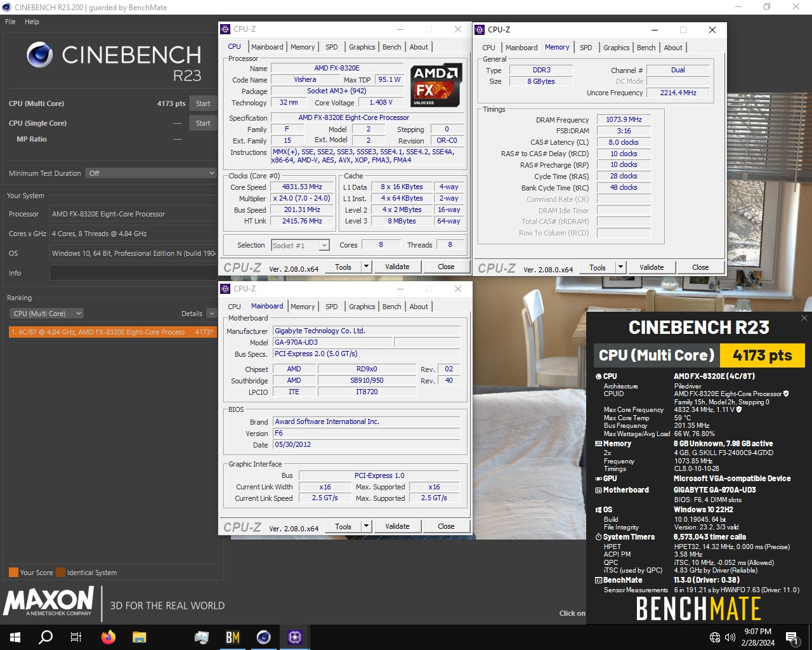
Task: Click AMD FX-8320E name value in CPU-Z
Action: coord(336,68)
